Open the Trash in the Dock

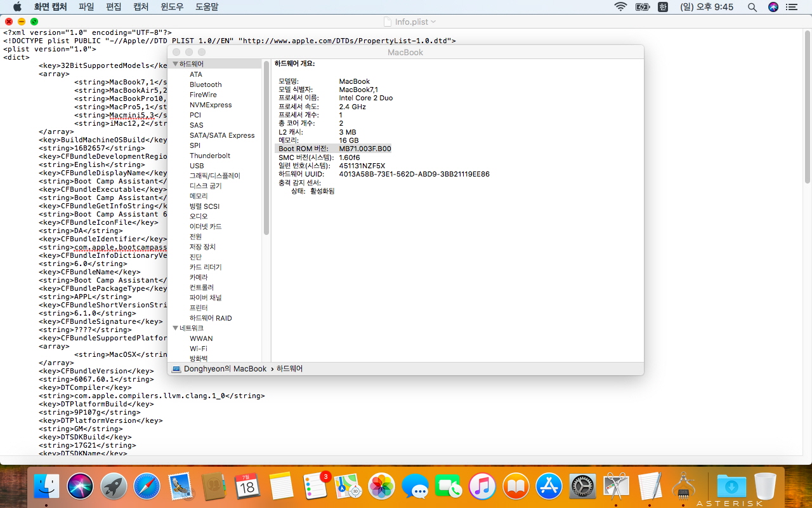(x=765, y=487)
